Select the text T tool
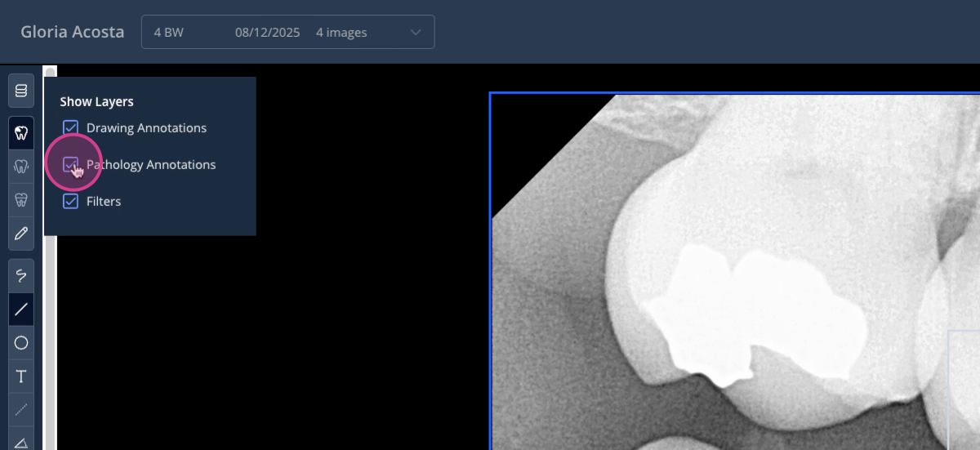Screen dimensions: 980x450 tap(21, 376)
